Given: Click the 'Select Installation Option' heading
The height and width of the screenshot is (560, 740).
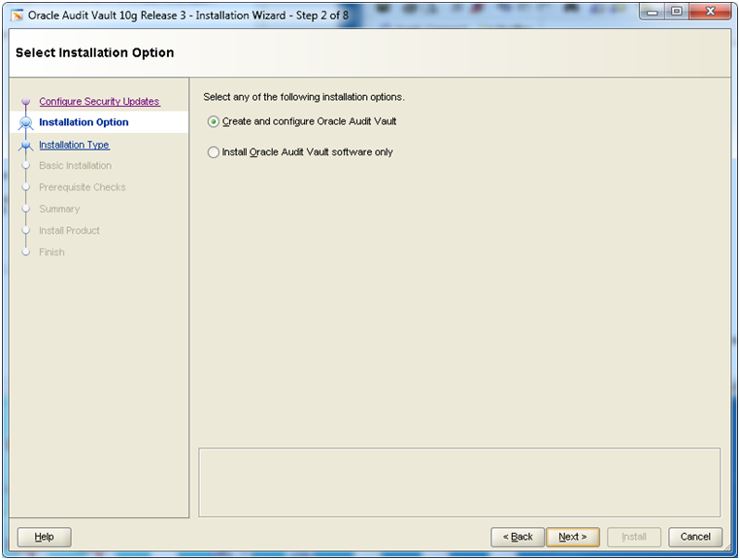Looking at the screenshot, I should (x=94, y=52).
